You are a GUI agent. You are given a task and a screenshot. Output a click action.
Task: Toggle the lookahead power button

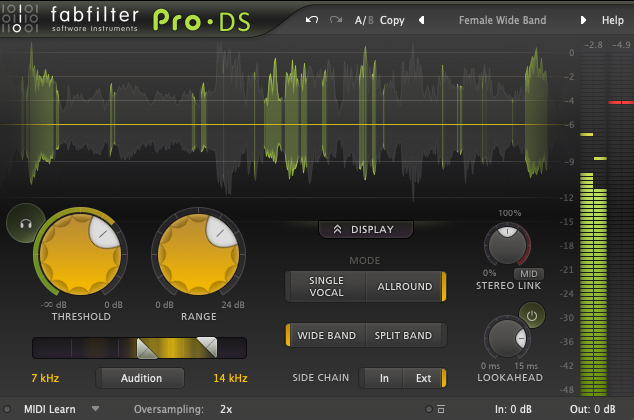pyautogui.click(x=532, y=315)
